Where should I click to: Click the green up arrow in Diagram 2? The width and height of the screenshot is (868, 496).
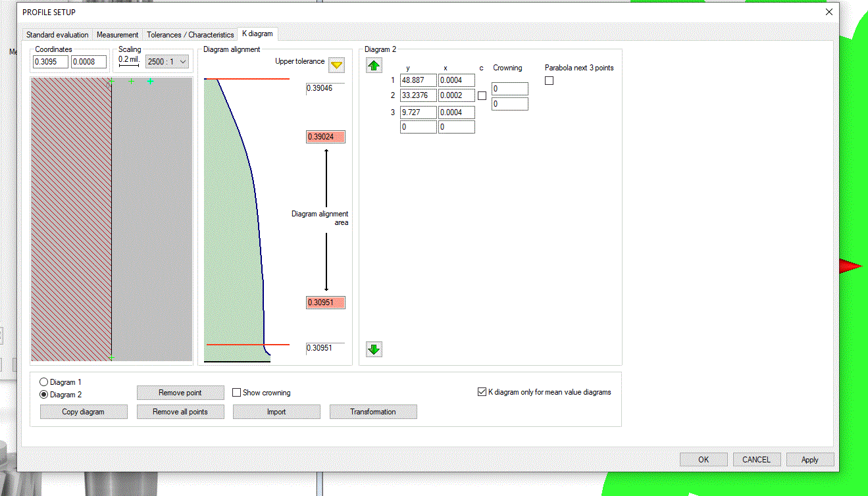(x=374, y=66)
